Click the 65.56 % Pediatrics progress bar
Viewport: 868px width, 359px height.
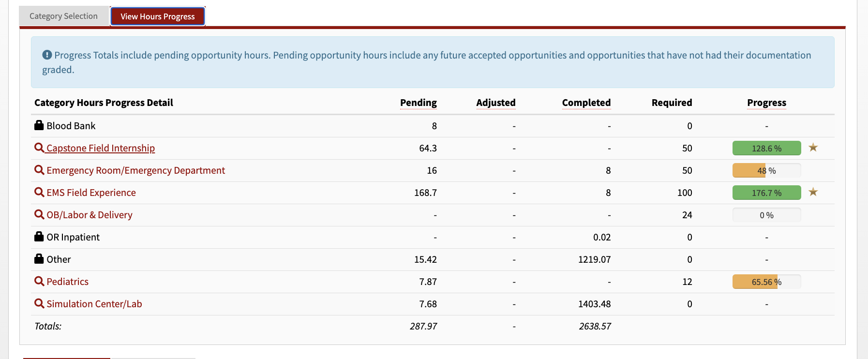[767, 282]
